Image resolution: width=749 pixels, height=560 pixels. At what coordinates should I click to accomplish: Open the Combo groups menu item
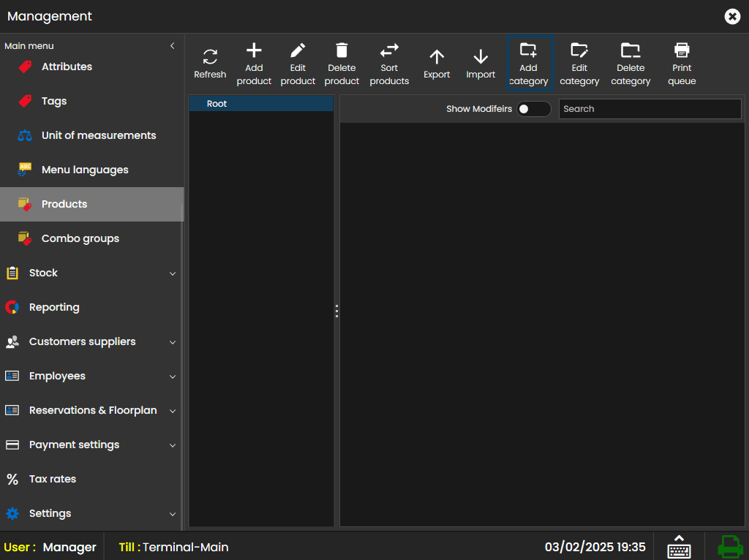pos(80,238)
